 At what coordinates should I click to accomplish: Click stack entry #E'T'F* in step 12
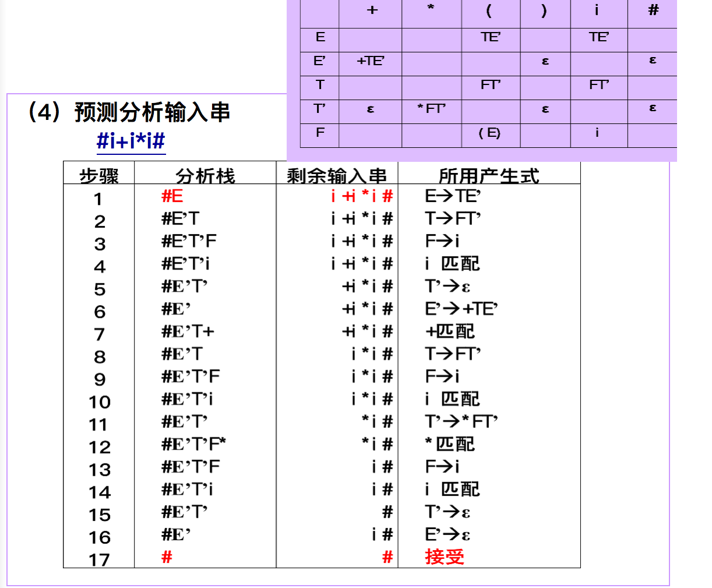pos(193,444)
